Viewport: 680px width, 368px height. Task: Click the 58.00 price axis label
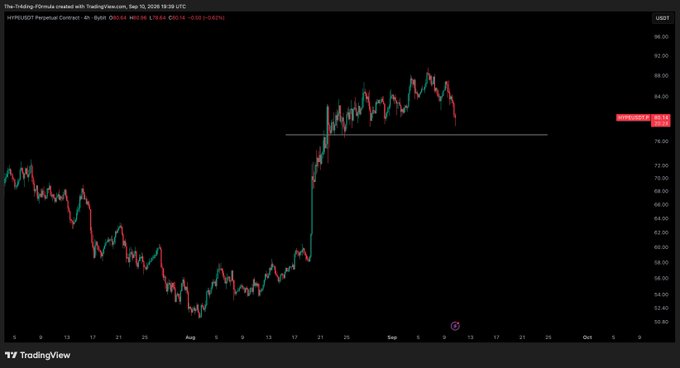point(661,263)
